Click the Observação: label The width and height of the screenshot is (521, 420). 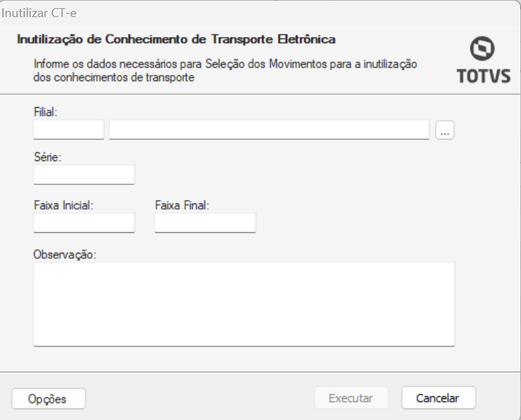[x=65, y=254]
